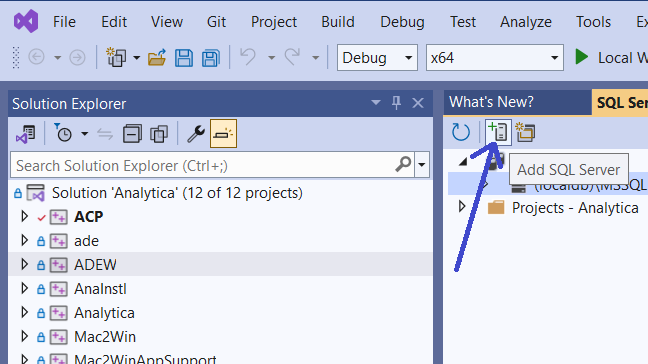Image resolution: width=648 pixels, height=364 pixels.
Task: Expand the ACP project node
Action: [x=24, y=216]
